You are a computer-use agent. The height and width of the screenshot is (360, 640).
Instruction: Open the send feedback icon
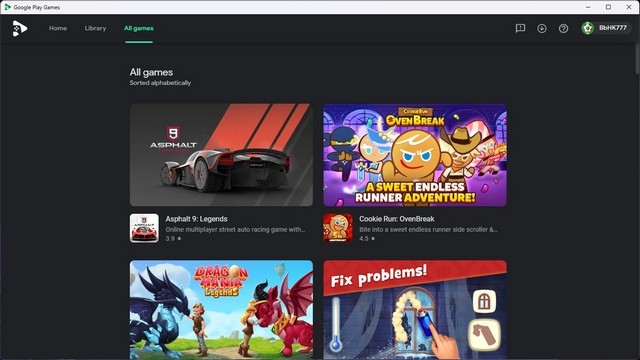[520, 28]
